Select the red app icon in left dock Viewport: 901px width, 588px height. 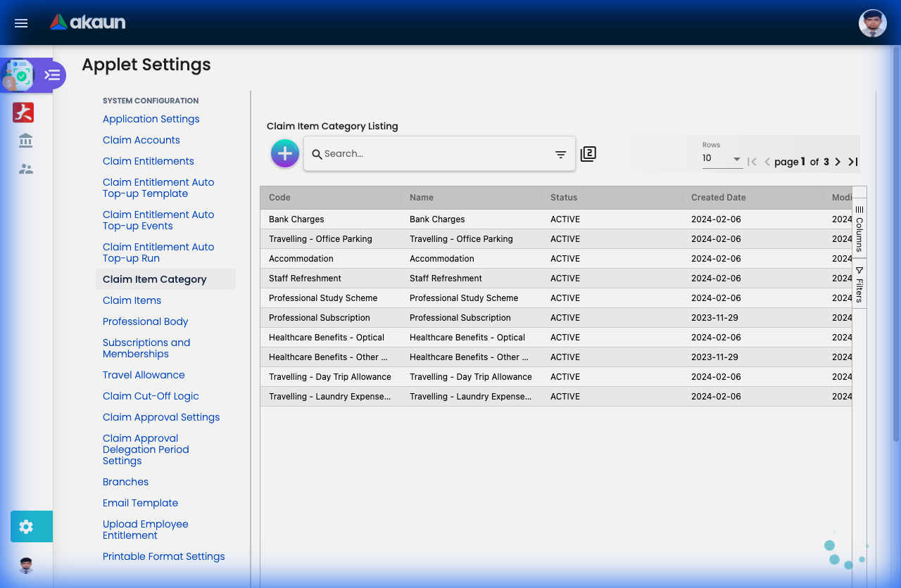pyautogui.click(x=23, y=112)
